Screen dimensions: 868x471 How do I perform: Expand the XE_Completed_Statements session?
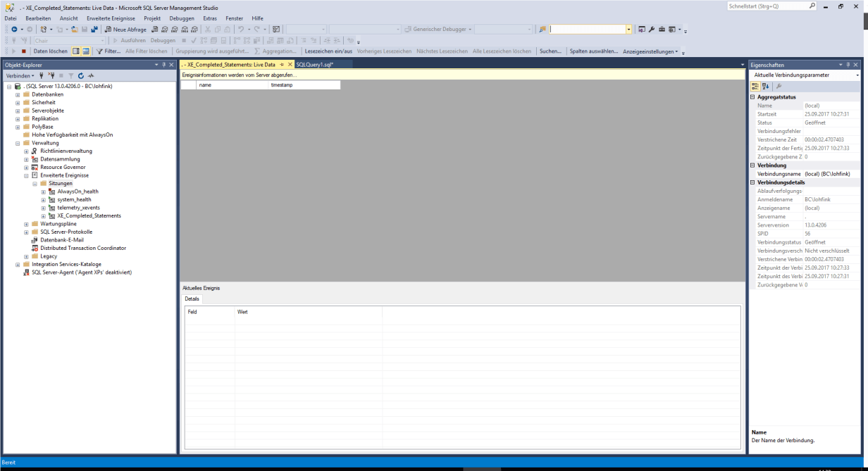pyautogui.click(x=43, y=215)
